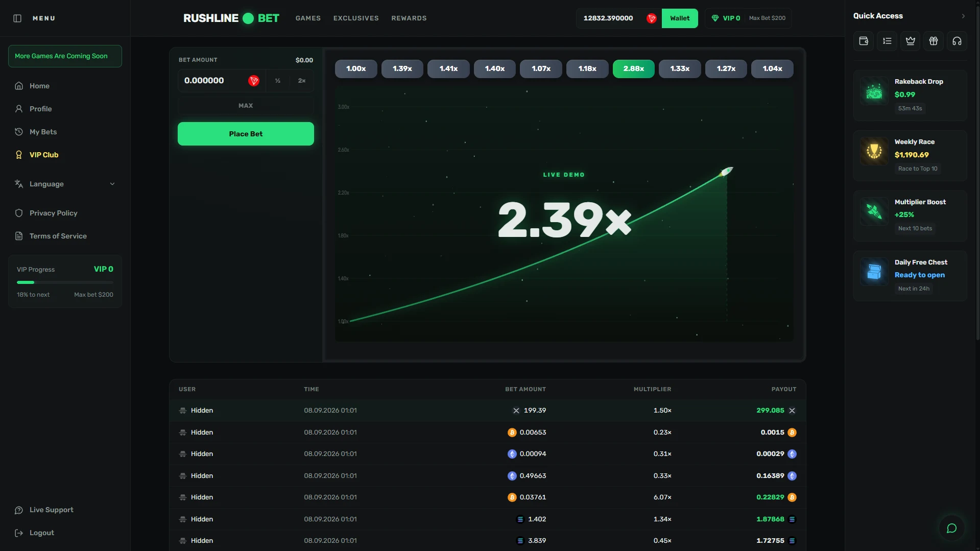Click the RUSHLINE BET logo
This screenshot has height=551, width=980.
(231, 18)
